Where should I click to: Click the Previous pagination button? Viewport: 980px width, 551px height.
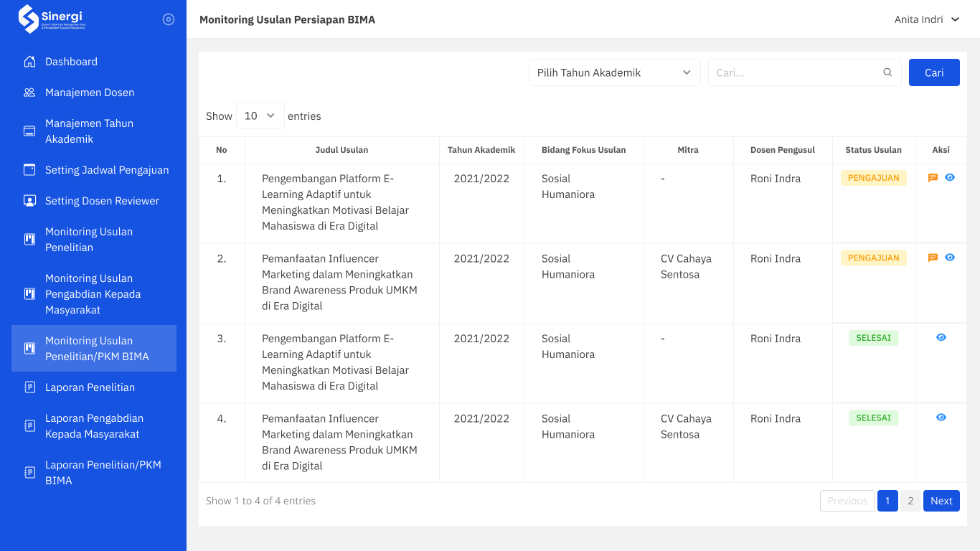[847, 501]
